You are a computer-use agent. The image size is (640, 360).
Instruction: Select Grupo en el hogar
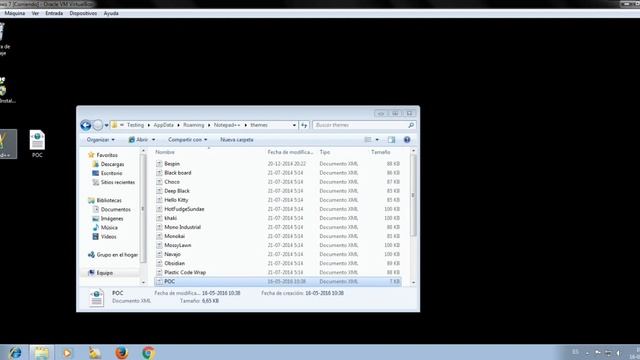(x=117, y=255)
